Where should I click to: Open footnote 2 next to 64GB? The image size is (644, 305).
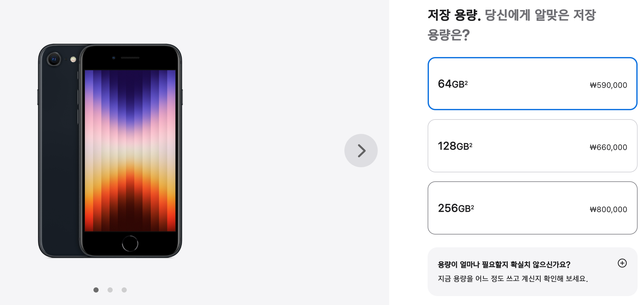click(x=466, y=83)
